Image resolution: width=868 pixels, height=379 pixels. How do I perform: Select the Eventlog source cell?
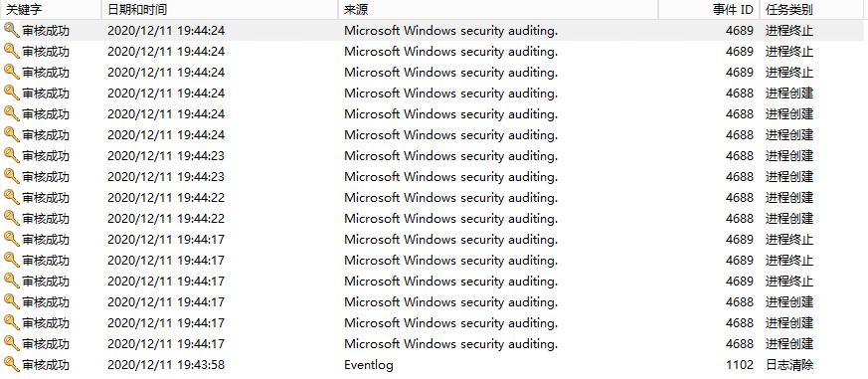(x=369, y=365)
